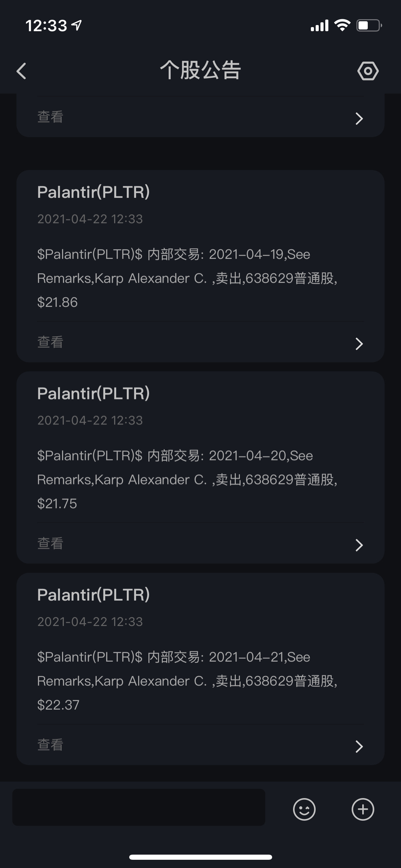Tap 查看 under the 2021-04-19 transaction
The width and height of the screenshot is (401, 868).
(50, 342)
